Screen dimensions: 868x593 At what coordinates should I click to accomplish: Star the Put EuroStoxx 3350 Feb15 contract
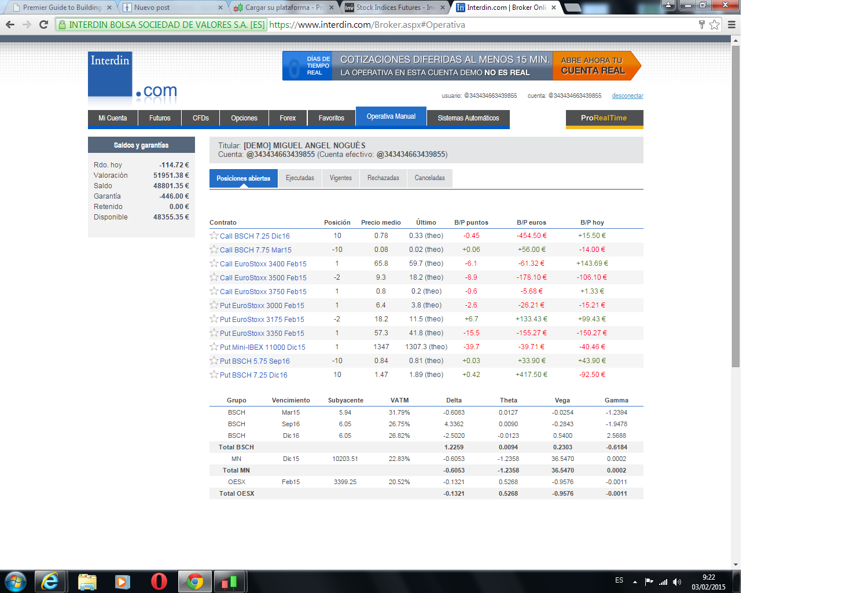pos(214,333)
